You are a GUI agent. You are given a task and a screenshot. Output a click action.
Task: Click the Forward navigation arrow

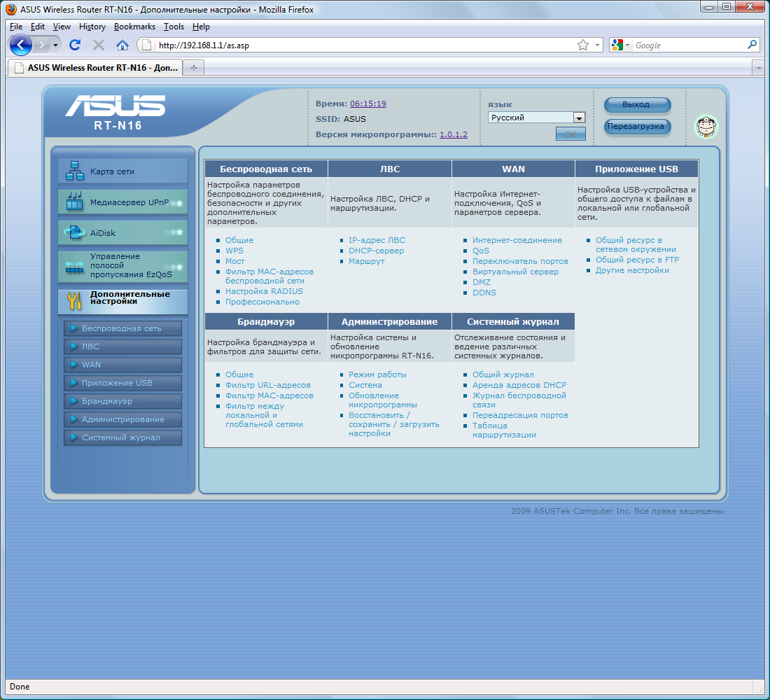pyautogui.click(x=42, y=45)
